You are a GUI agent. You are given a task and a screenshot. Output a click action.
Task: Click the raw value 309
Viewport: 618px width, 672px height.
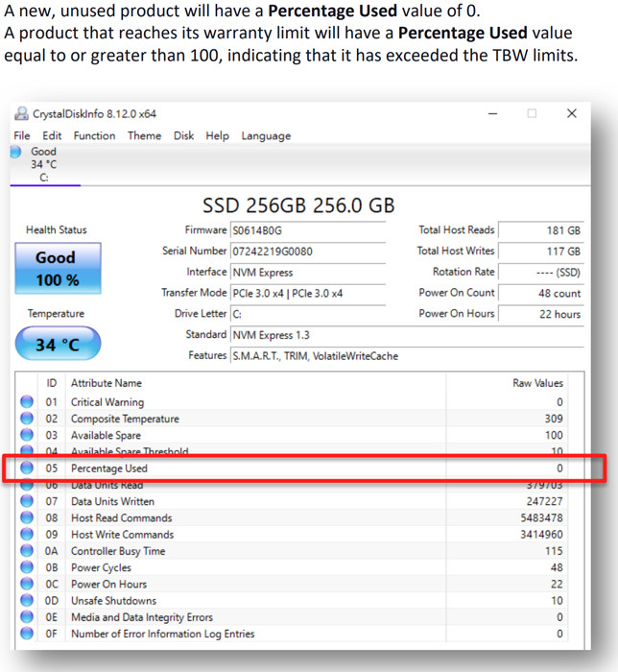click(x=554, y=419)
